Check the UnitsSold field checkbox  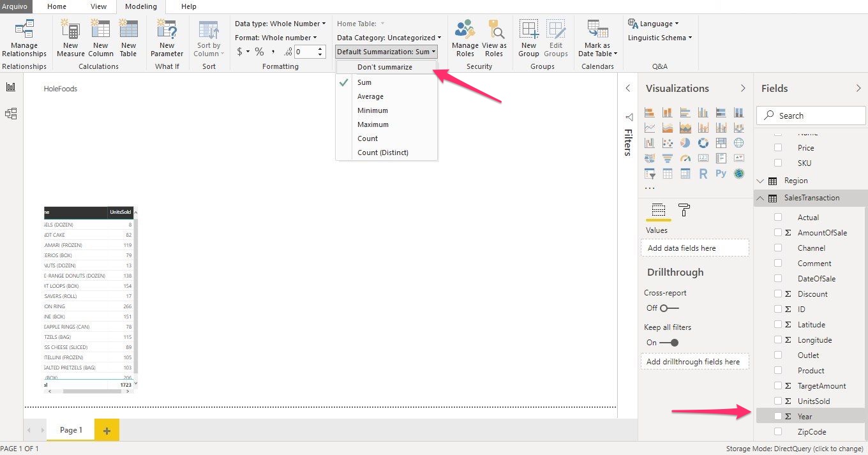coord(777,401)
